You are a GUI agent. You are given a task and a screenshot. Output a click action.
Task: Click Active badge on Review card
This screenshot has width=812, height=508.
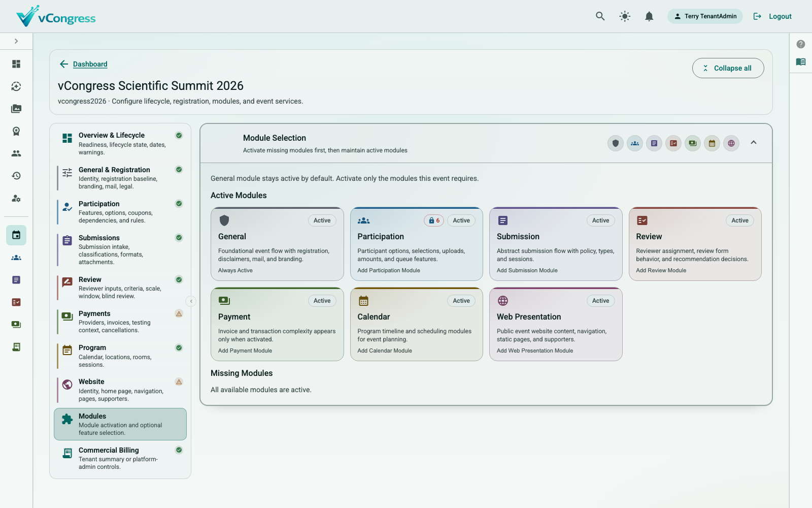[x=740, y=220]
